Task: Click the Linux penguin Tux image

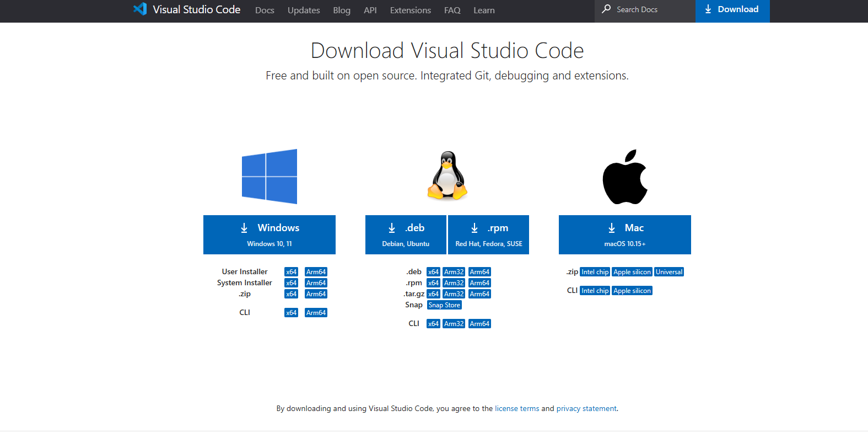Action: [x=447, y=175]
